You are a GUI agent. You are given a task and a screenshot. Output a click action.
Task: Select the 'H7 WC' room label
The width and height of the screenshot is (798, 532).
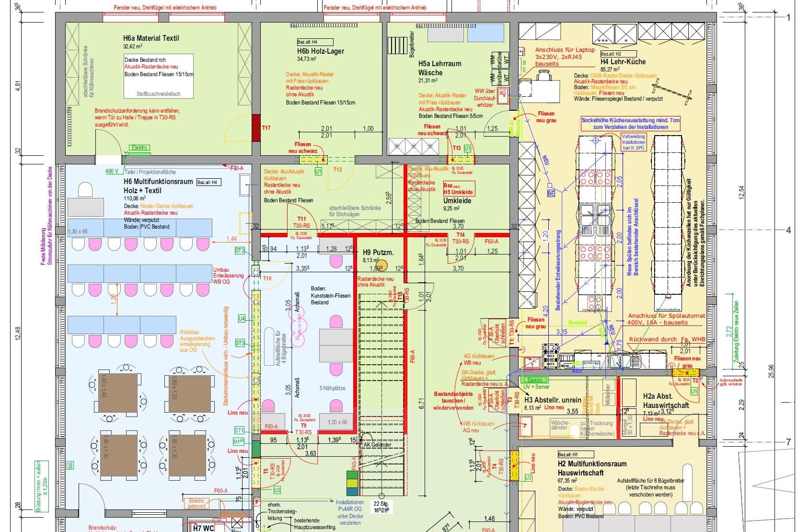[x=203, y=528]
